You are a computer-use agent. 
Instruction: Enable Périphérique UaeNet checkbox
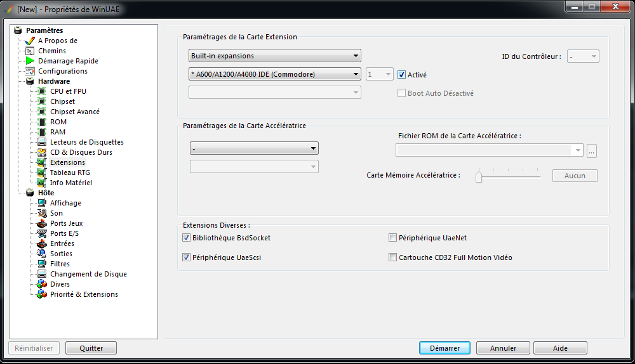(392, 238)
